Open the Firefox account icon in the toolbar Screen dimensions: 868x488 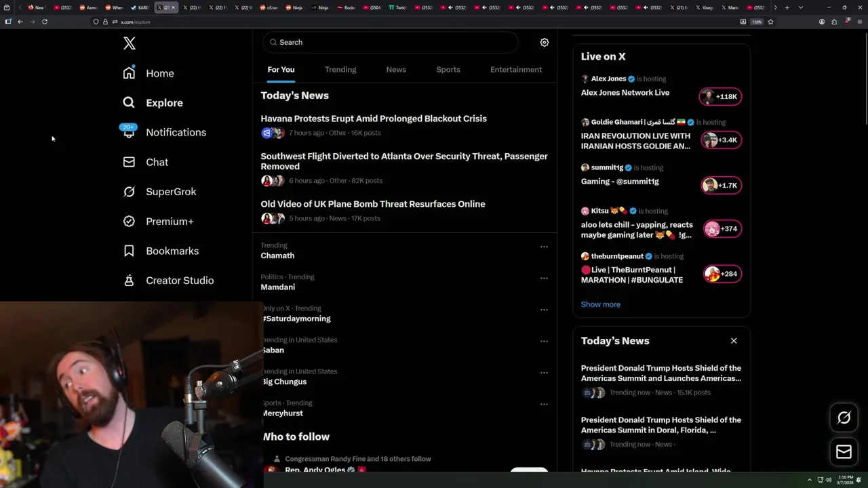point(822,22)
